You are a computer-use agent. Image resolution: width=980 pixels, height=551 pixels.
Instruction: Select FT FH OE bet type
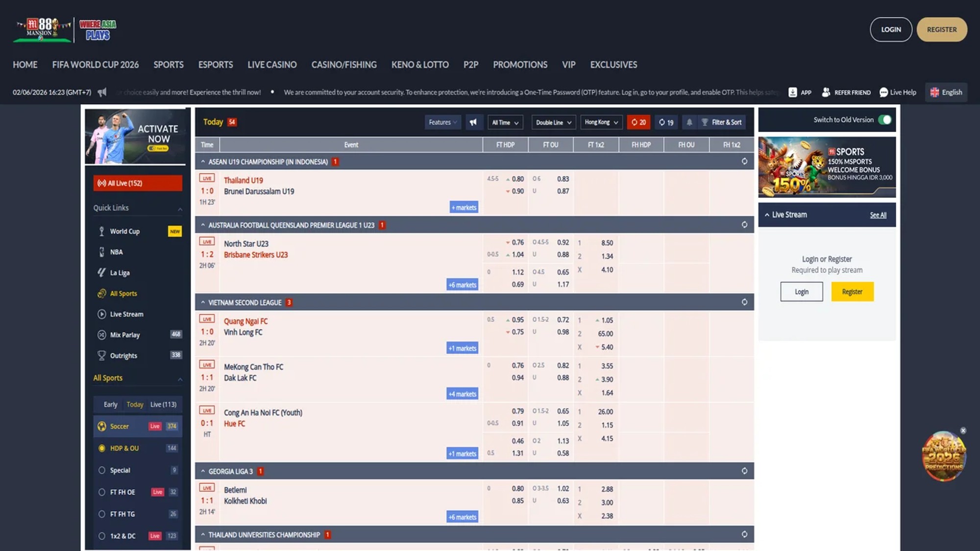click(138, 492)
